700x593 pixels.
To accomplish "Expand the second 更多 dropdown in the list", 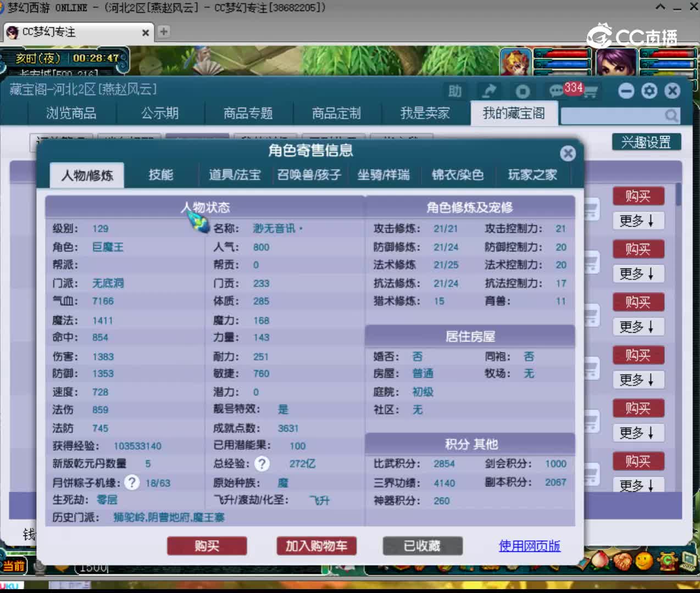I will coord(638,273).
